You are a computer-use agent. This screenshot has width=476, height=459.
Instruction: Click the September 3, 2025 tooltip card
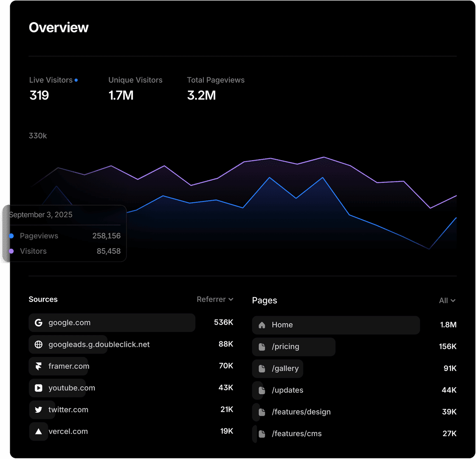(x=65, y=233)
